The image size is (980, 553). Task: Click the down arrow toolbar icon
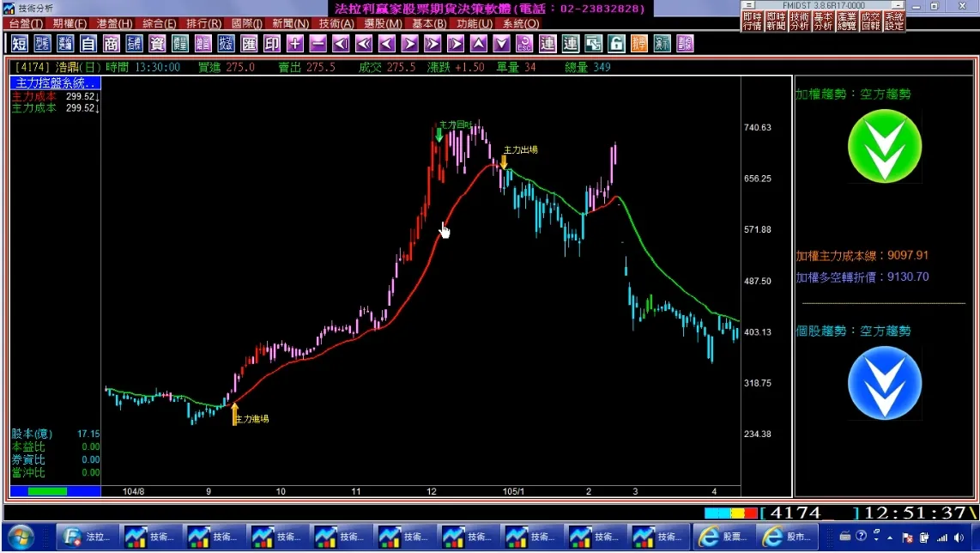pos(501,44)
